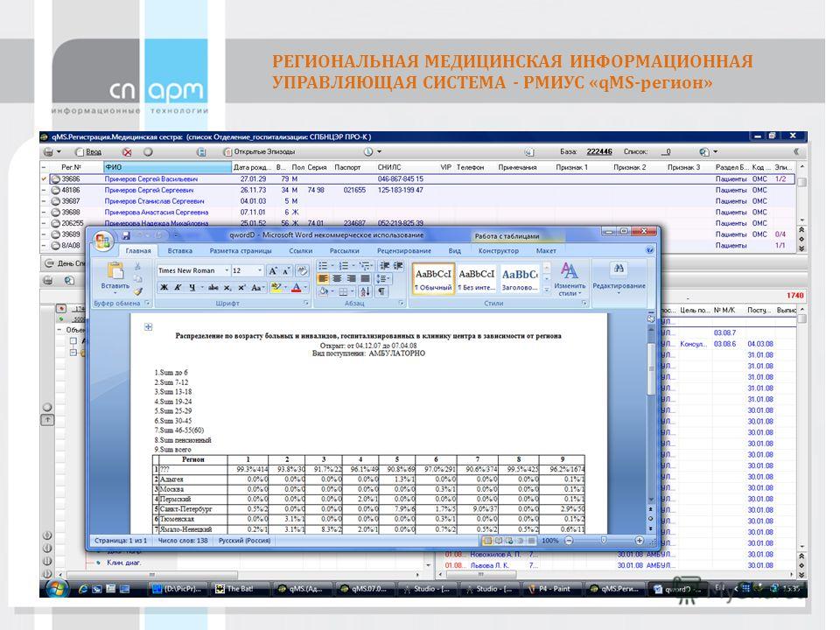Open Font (Шрифт) dialog launcher
This screenshot has width=840, height=630.
pos(306,304)
